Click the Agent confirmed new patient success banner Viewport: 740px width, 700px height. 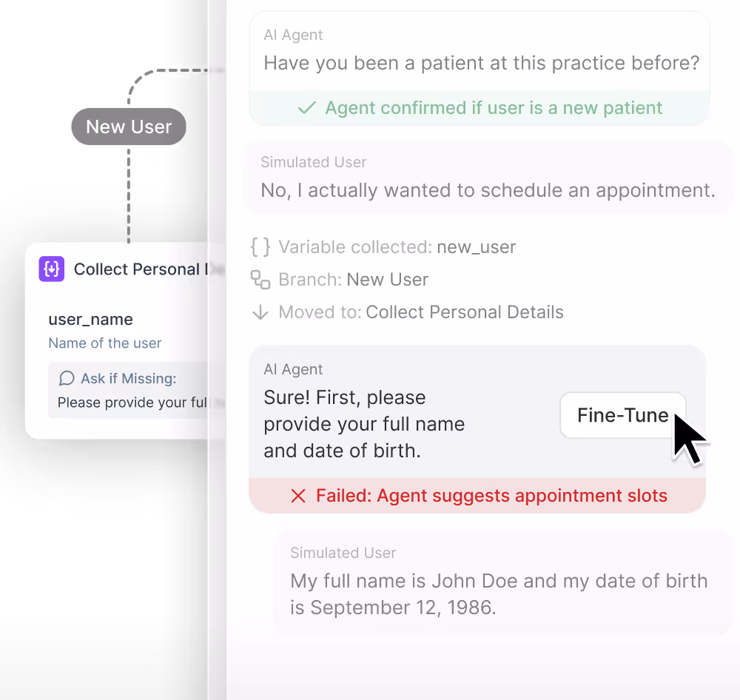click(x=480, y=108)
